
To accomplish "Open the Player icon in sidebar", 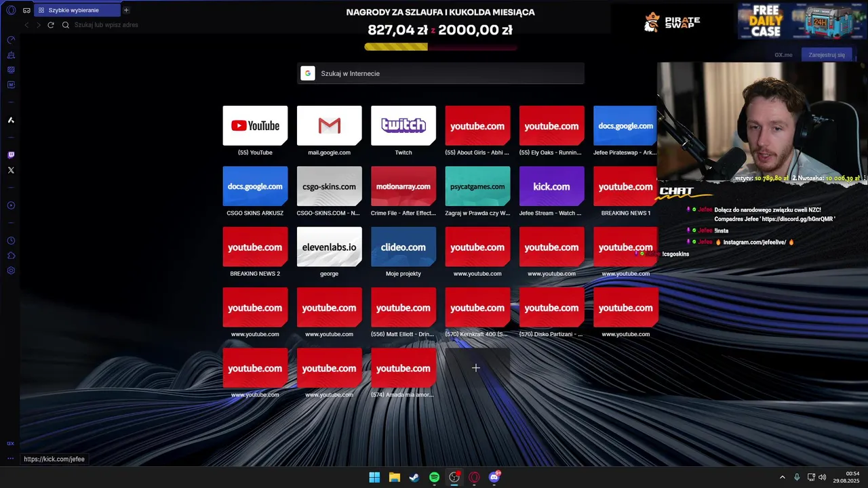I will 11,205.
